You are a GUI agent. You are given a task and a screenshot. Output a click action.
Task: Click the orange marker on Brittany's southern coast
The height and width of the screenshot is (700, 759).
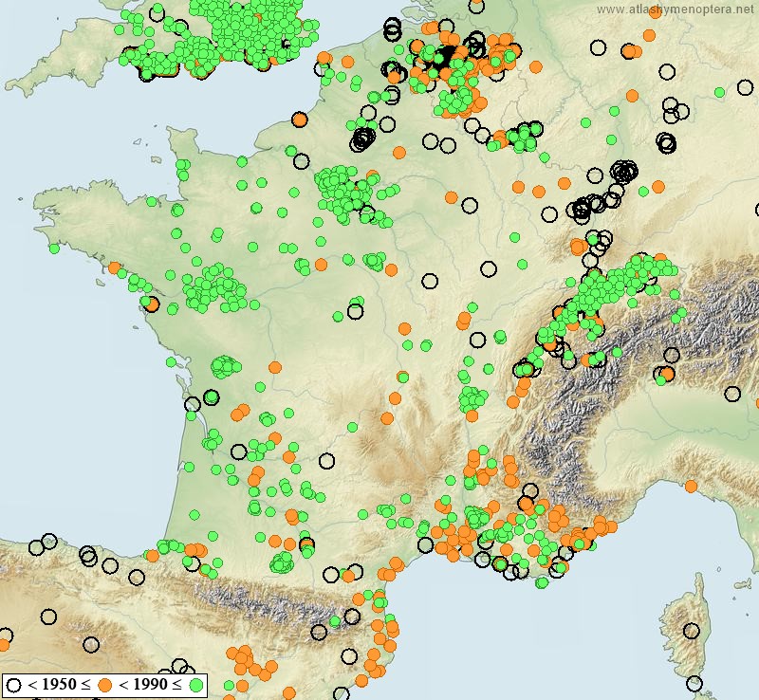(115, 267)
